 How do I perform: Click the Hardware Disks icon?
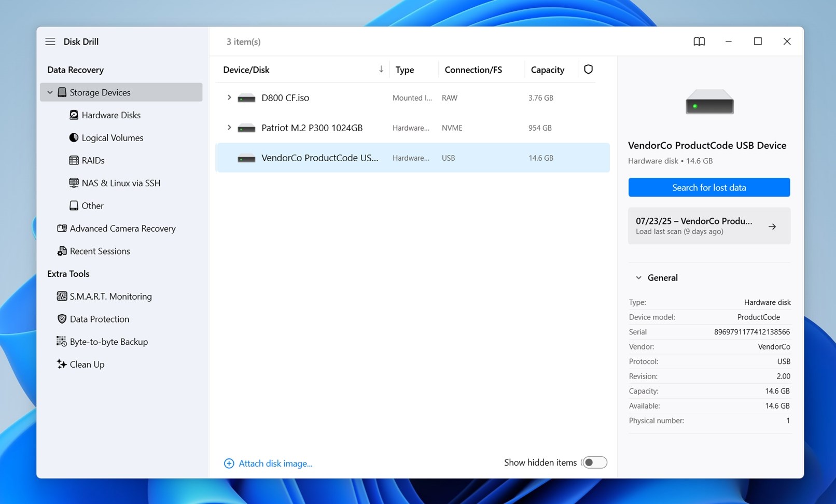click(x=74, y=115)
